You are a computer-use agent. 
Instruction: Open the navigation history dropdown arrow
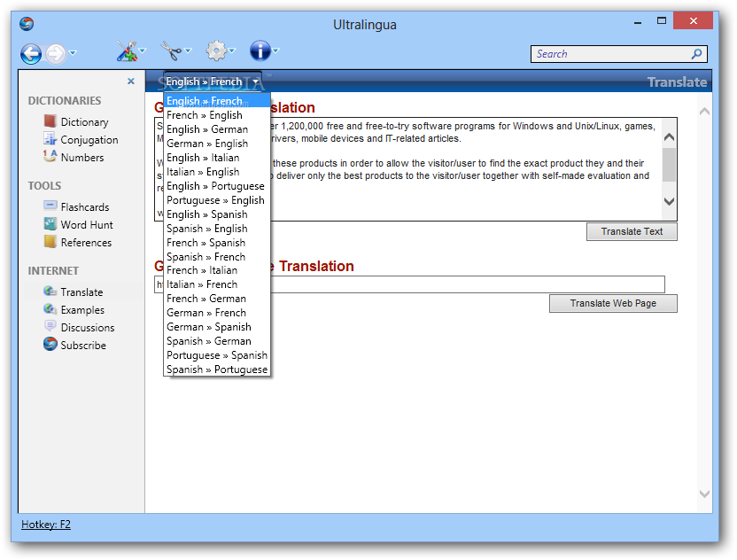pos(73,52)
